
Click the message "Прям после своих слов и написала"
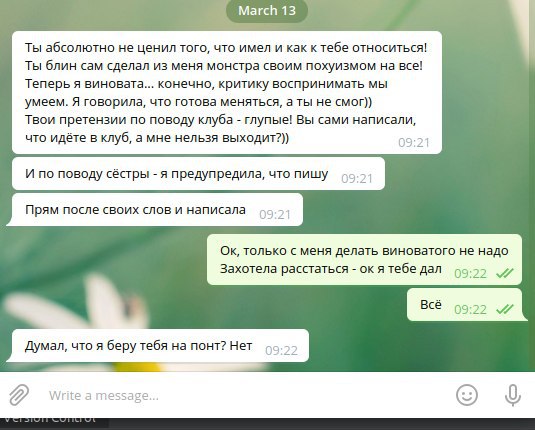tap(155, 210)
